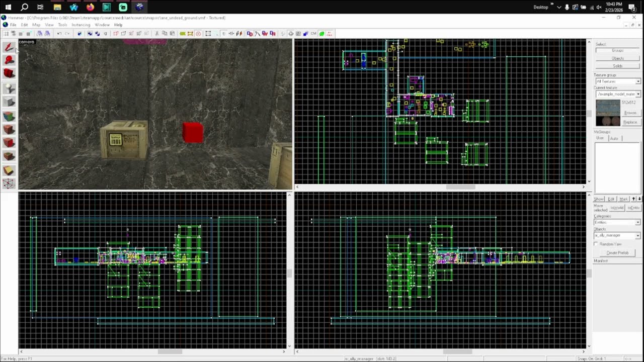The image size is (644, 362).
Task: Select the Entity tool
Action: [x=9, y=88]
